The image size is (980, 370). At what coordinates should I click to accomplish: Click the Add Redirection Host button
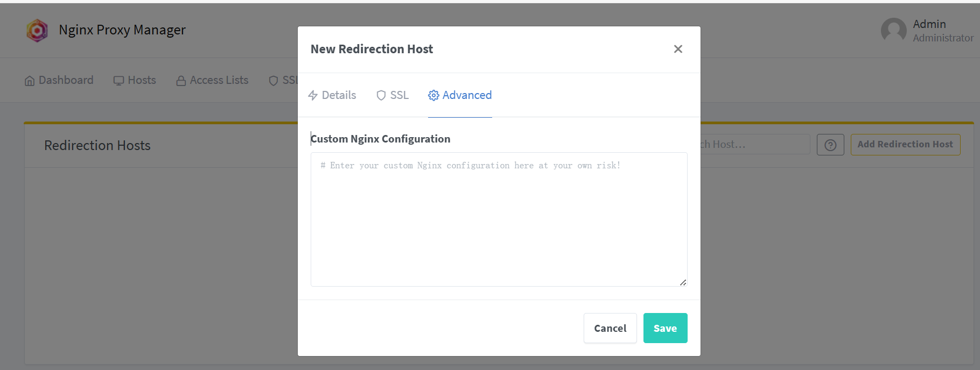(x=905, y=144)
